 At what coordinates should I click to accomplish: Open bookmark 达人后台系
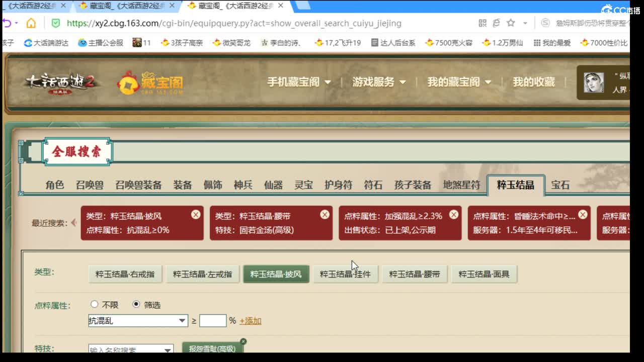pos(393,43)
